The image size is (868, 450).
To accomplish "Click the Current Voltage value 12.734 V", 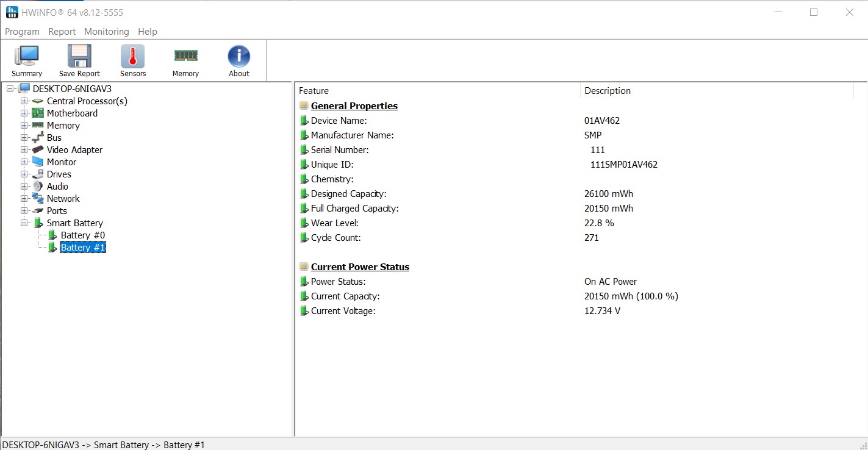I will (x=602, y=311).
